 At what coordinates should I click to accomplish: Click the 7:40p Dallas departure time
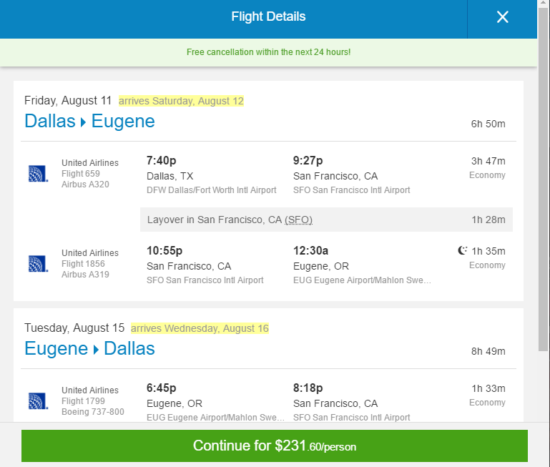(161, 161)
